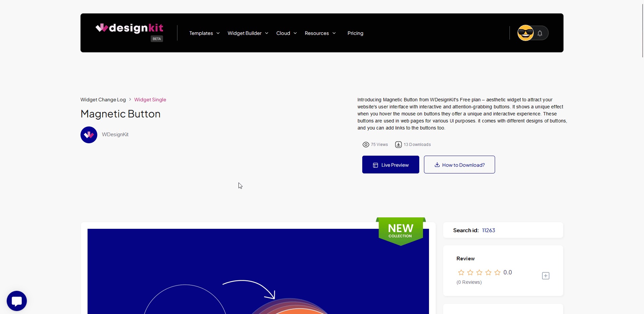The width and height of the screenshot is (644, 314).
Task: Click the third review star
Action: coord(479,272)
